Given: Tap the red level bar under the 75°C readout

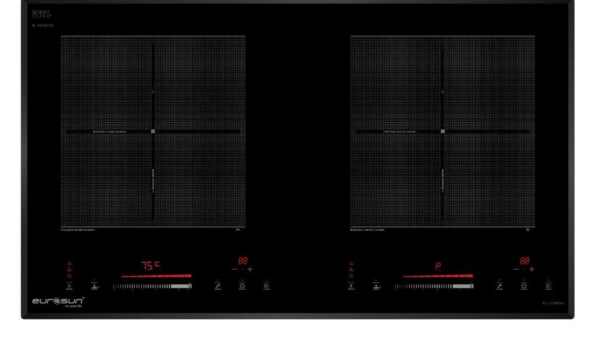Looking at the screenshot, I should tap(156, 276).
